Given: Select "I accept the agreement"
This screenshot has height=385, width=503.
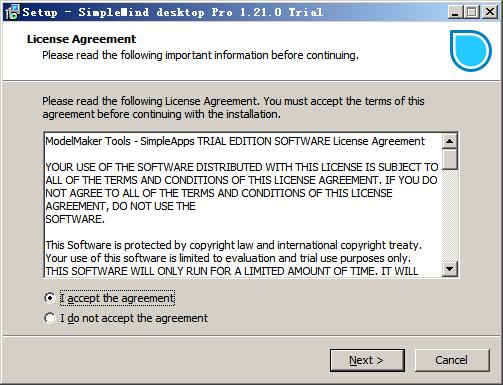Looking at the screenshot, I should coord(110,298).
